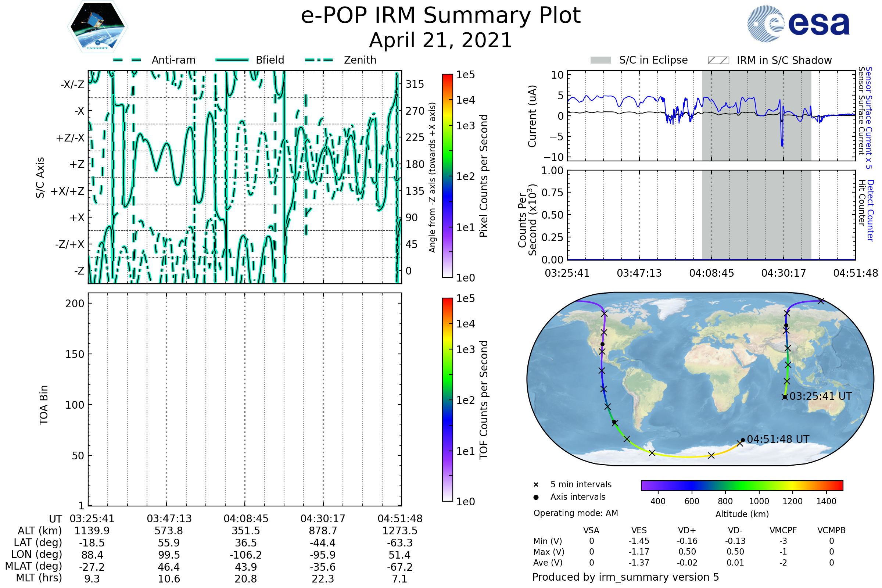Click the e-POP IRM Summary Plot title
Screen dimensions: 882x588
pyautogui.click(x=441, y=16)
